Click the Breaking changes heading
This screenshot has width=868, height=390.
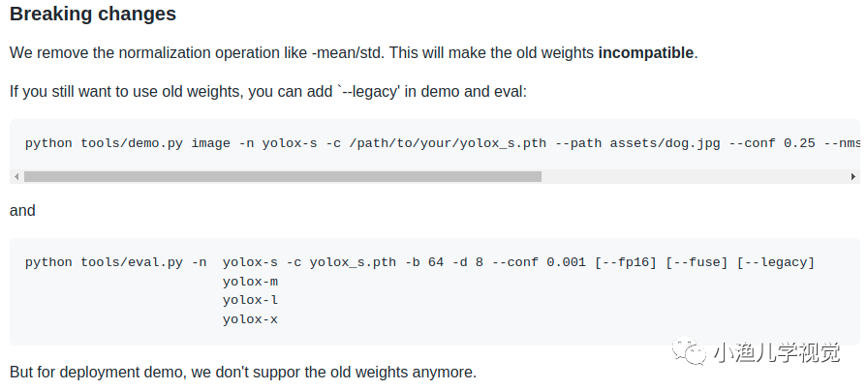93,14
